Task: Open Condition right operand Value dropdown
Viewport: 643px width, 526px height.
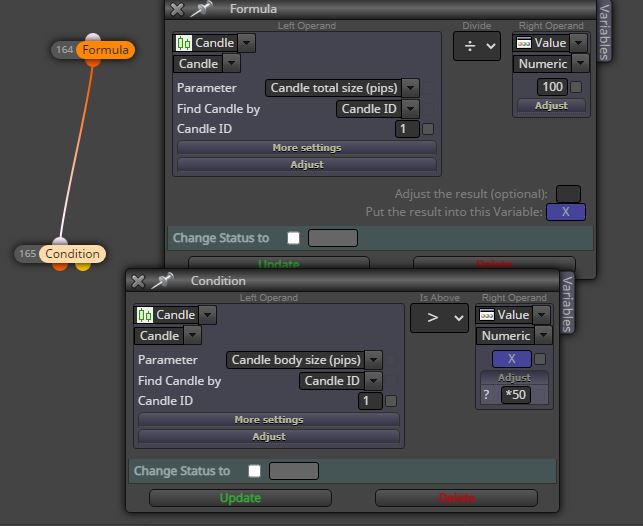Action: pos(542,315)
